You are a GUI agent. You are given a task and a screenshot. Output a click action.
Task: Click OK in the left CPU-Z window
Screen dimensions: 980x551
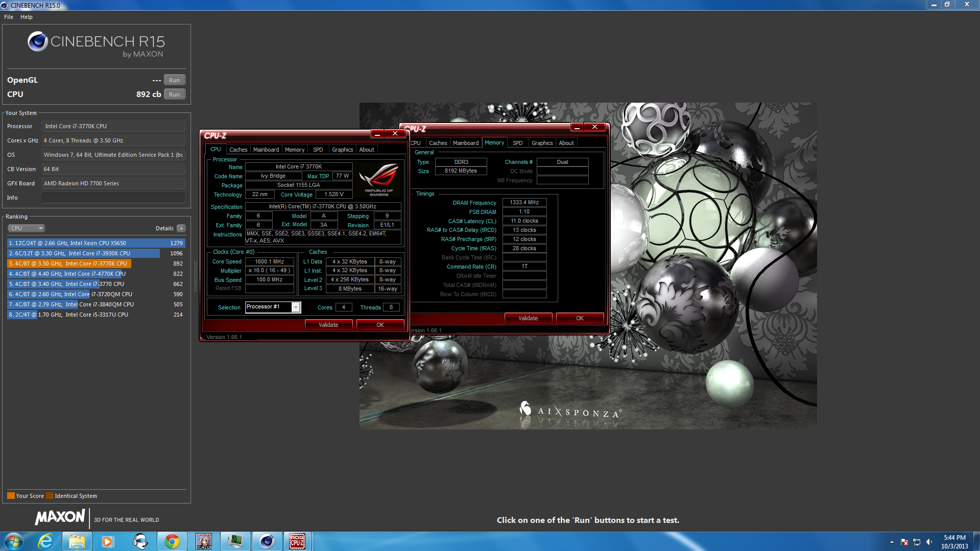click(x=380, y=325)
